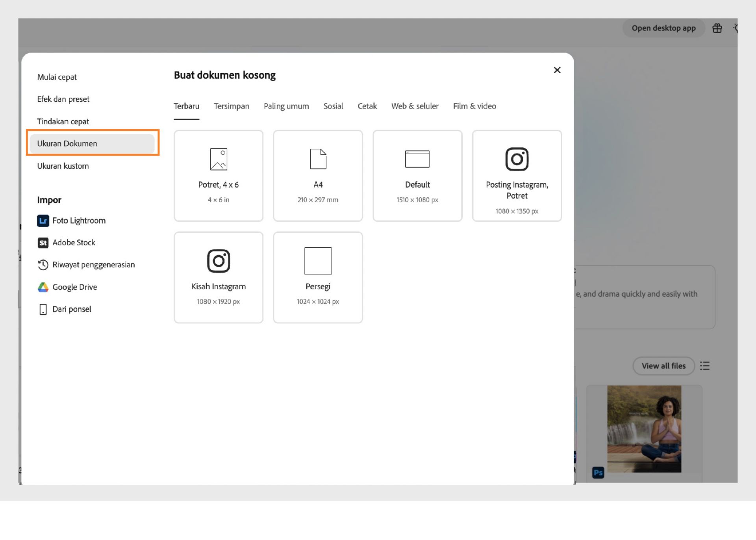756x540 pixels.
Task: Click the Instagram icon on Kisah Instagram card
Action: pos(219,261)
